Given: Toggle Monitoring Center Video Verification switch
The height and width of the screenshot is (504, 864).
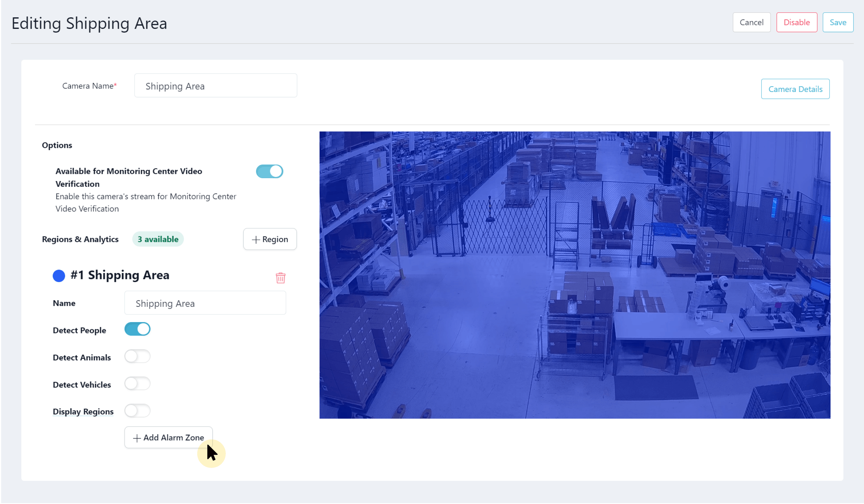Looking at the screenshot, I should coord(269,172).
